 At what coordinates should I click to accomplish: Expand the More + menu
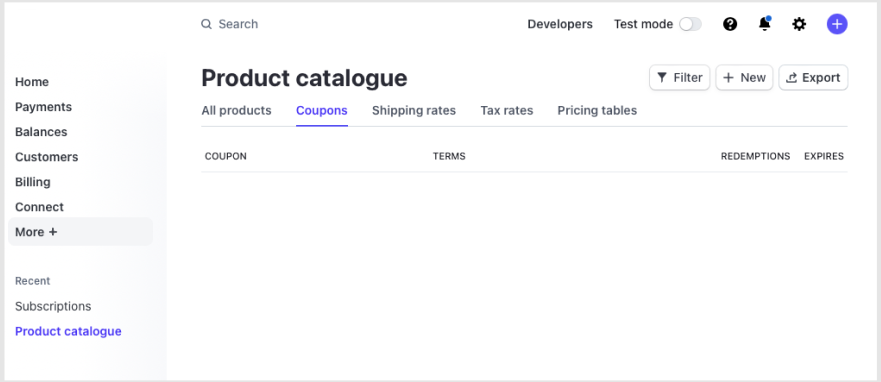[80, 232]
